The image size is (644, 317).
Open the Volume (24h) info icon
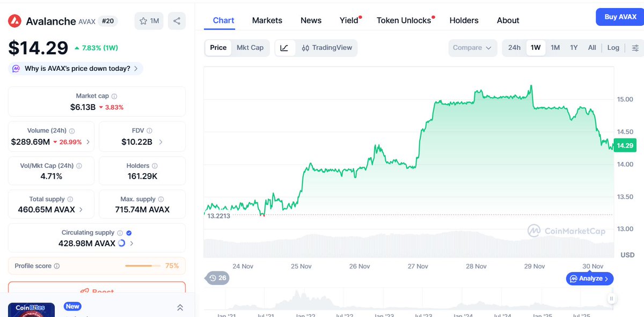(72, 131)
